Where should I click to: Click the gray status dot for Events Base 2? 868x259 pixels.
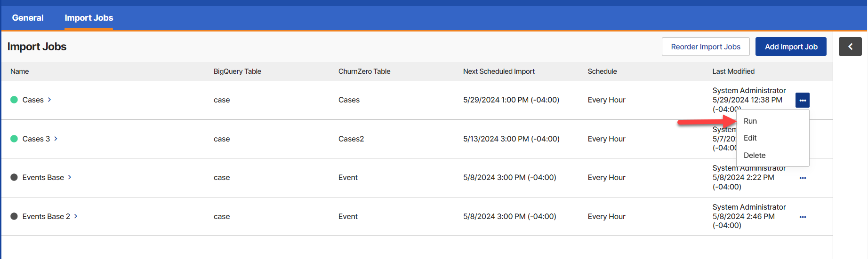click(x=14, y=216)
